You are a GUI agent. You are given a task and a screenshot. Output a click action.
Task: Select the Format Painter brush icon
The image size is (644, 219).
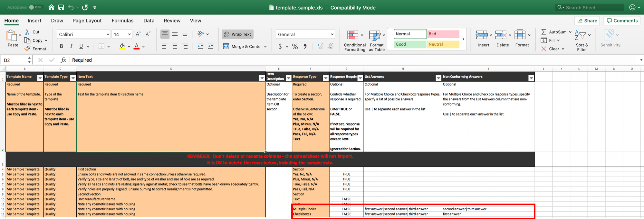click(x=28, y=49)
